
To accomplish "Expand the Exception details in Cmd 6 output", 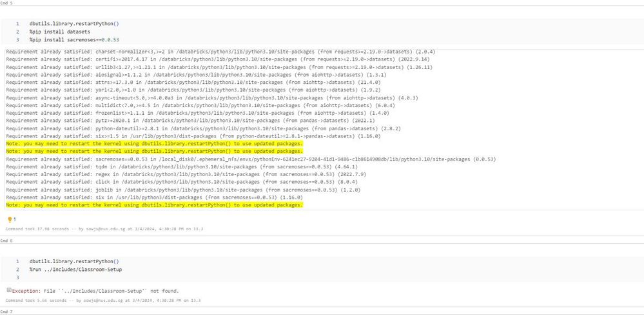I will [x=8, y=290].
